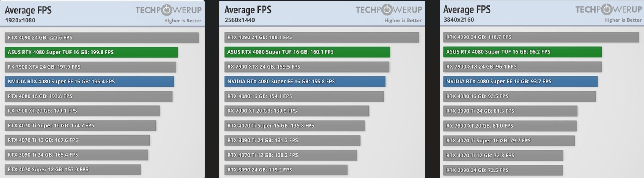Click the RX 7900 XT 139.9 FPS bar
Image resolution: width=644 pixels, height=178 pixels.
pos(297,111)
